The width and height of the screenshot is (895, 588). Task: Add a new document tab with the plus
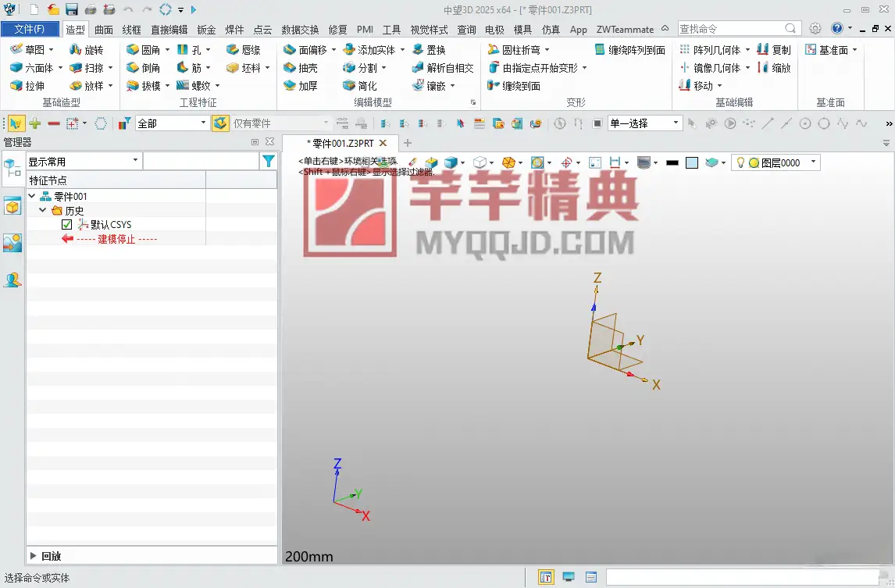pyautogui.click(x=407, y=143)
